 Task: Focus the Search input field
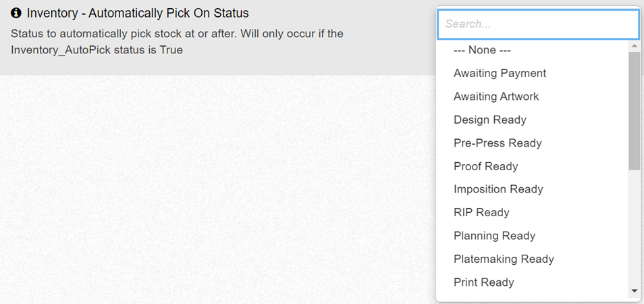point(537,24)
